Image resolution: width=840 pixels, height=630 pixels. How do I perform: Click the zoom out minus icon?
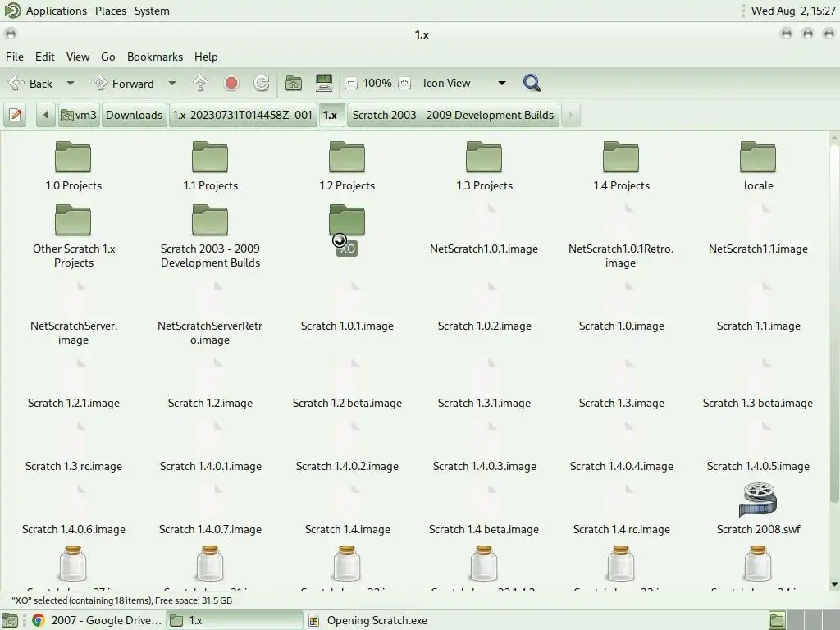[x=351, y=83]
